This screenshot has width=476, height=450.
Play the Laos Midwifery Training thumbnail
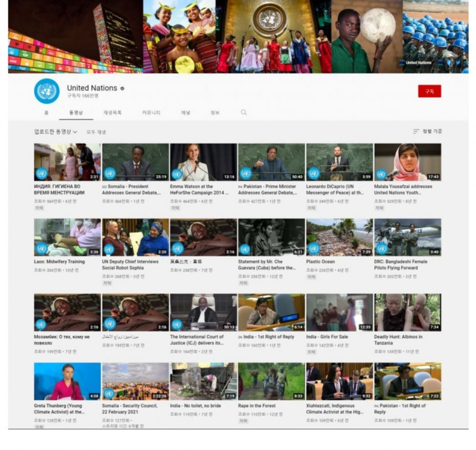68,237
